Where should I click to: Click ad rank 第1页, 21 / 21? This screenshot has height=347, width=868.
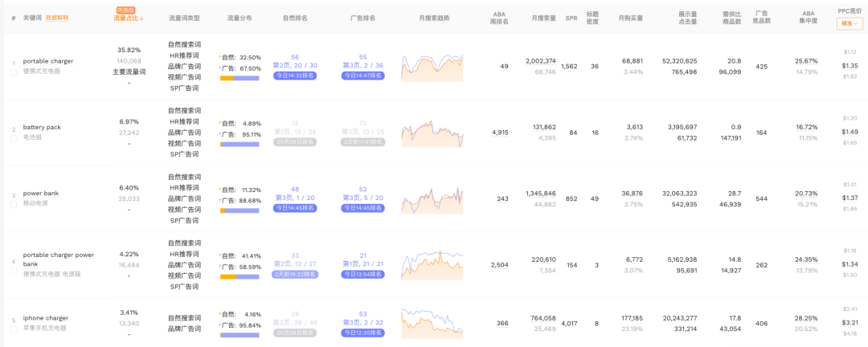(x=363, y=264)
